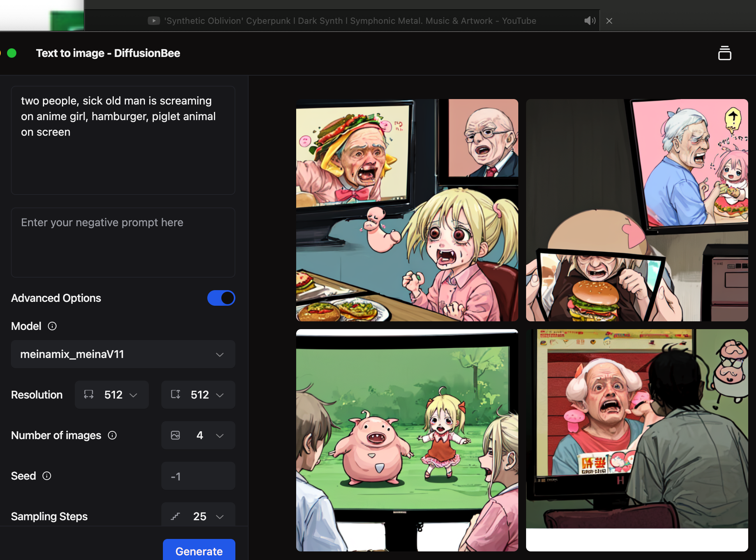Screen dimensions: 756x560
Task: Turn off the Advanced Options switch
Action: click(x=221, y=298)
